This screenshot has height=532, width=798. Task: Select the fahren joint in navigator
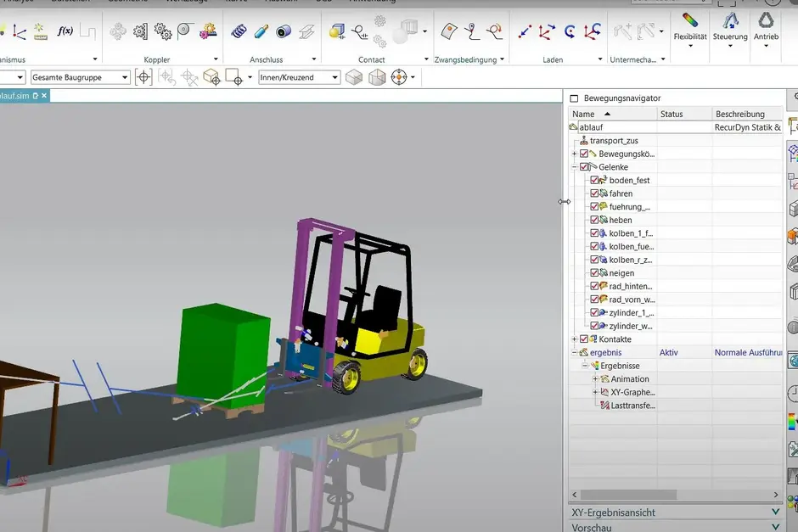click(x=621, y=194)
